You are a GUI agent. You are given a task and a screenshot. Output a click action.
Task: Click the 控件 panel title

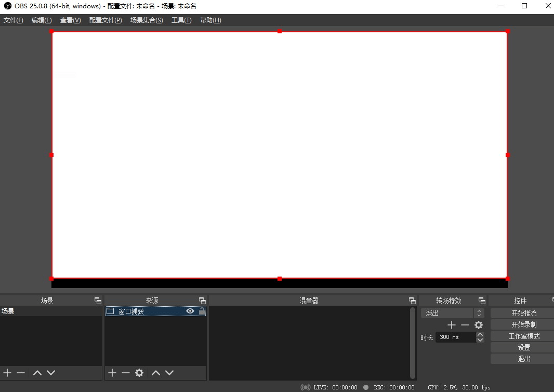click(x=520, y=300)
